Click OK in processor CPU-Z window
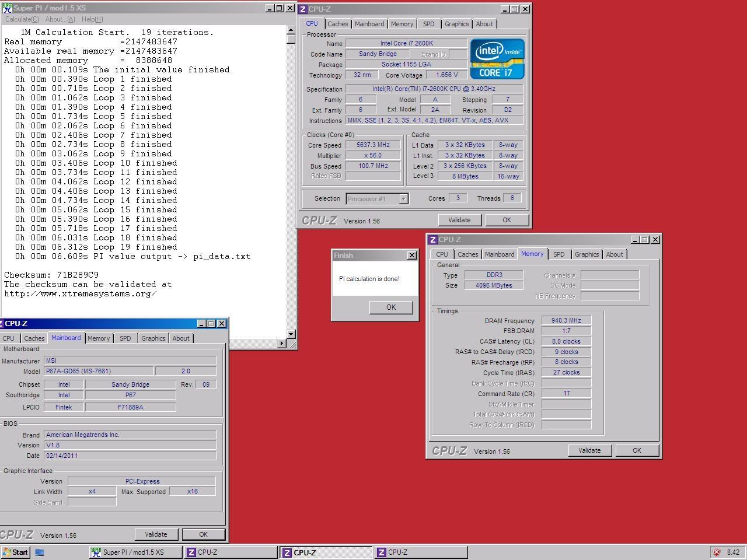Screen dimensions: 747x560 pos(507,220)
